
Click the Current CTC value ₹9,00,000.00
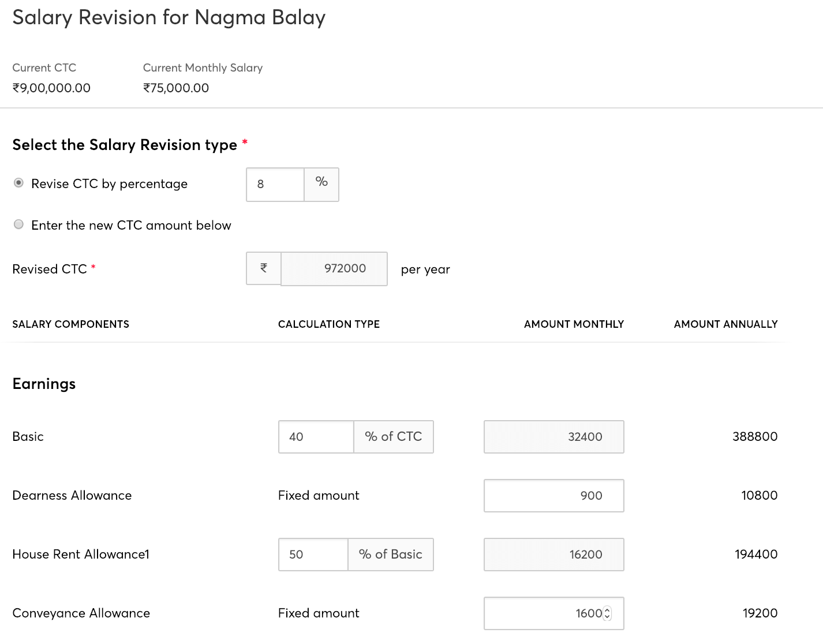(x=51, y=88)
